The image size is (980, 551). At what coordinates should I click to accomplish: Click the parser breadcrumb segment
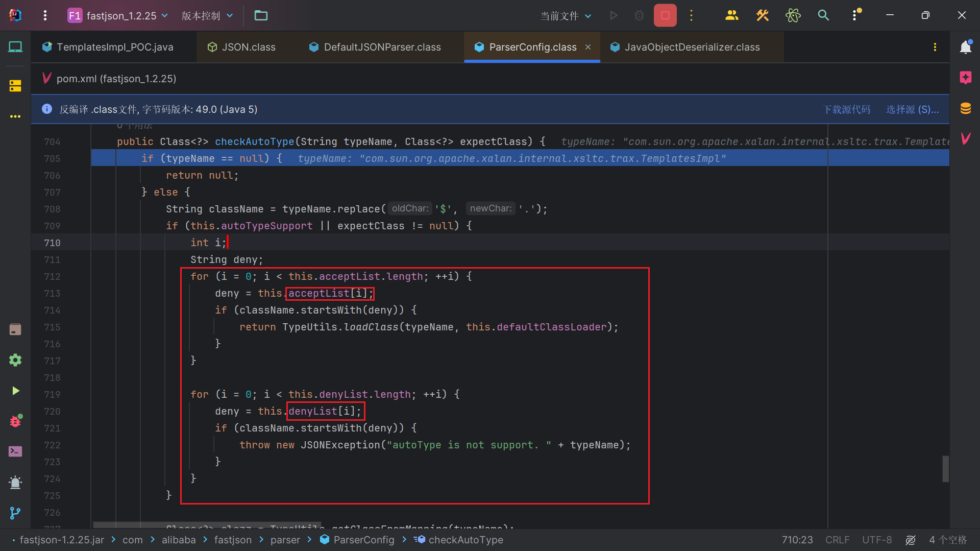pyautogui.click(x=285, y=540)
